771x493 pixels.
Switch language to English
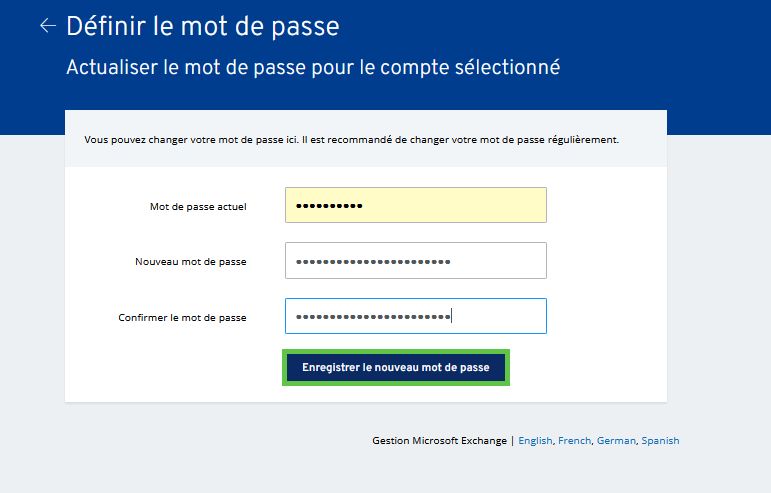535,440
